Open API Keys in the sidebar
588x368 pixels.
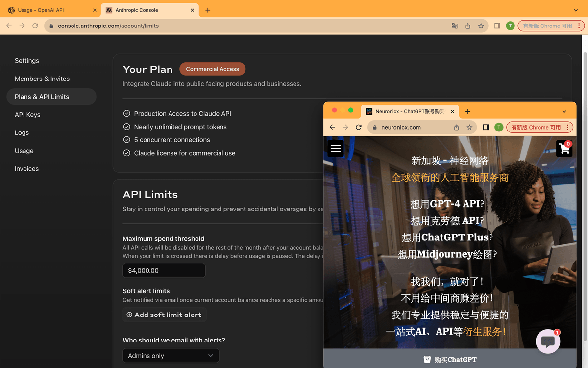pos(27,115)
